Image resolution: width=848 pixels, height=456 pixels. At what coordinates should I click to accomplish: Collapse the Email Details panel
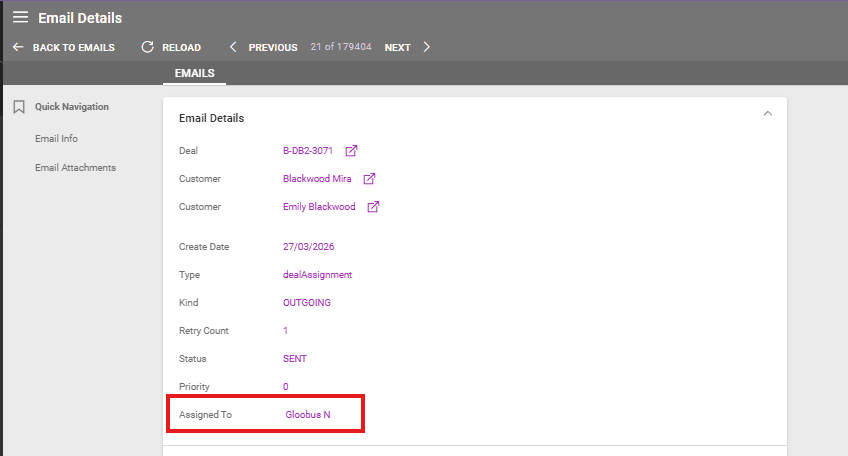[x=767, y=114]
